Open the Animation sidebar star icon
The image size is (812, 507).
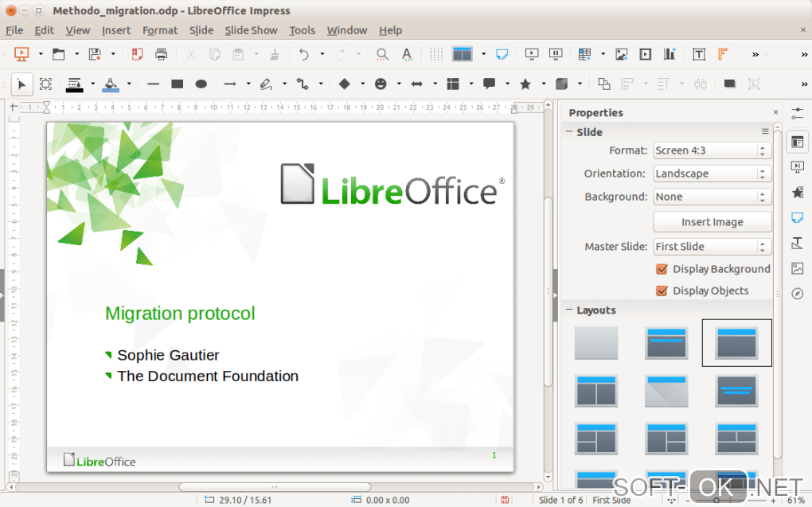click(x=798, y=192)
